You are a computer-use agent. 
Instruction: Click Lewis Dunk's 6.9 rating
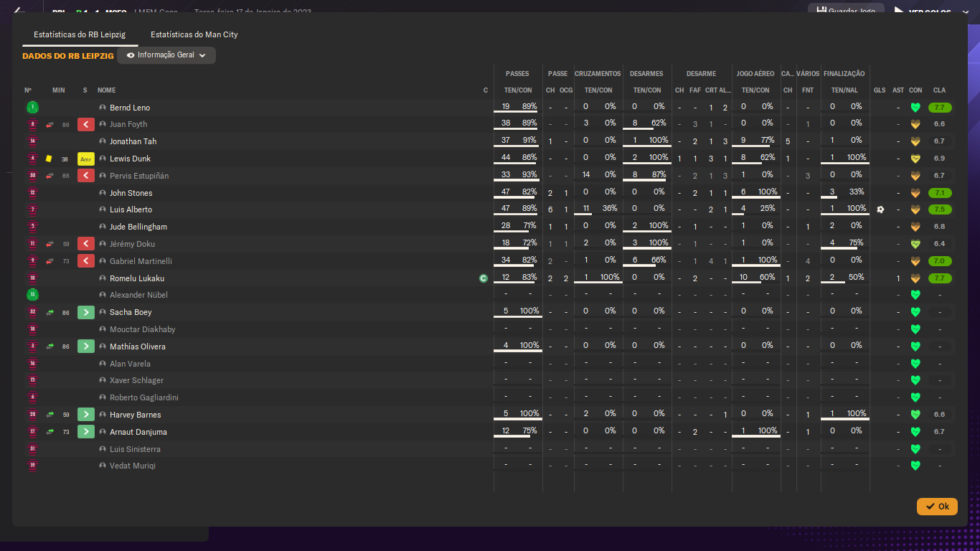click(940, 159)
